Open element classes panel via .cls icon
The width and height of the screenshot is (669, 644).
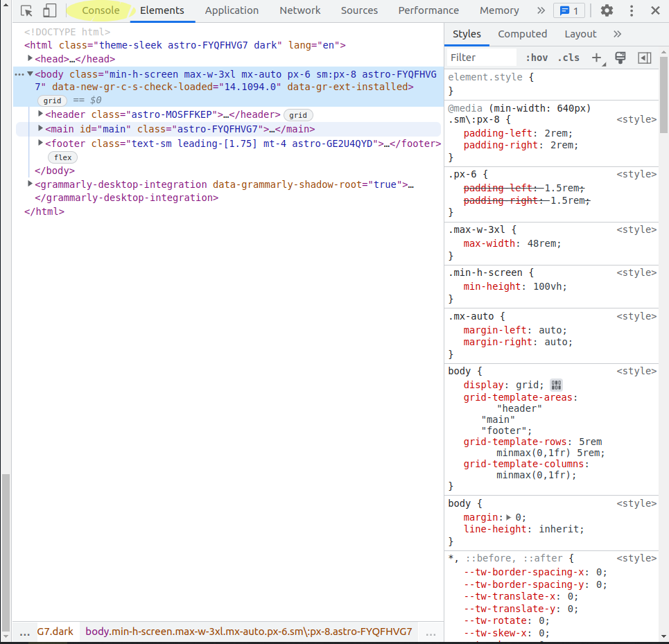coord(568,57)
